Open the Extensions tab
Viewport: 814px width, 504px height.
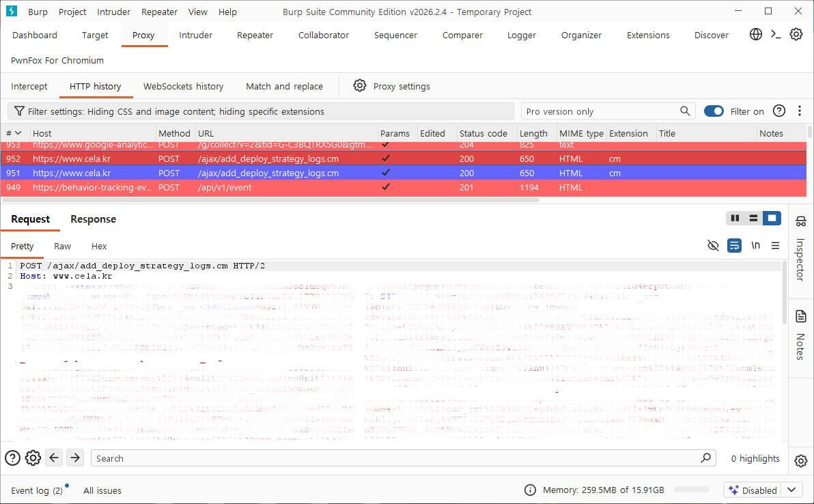pyautogui.click(x=648, y=35)
